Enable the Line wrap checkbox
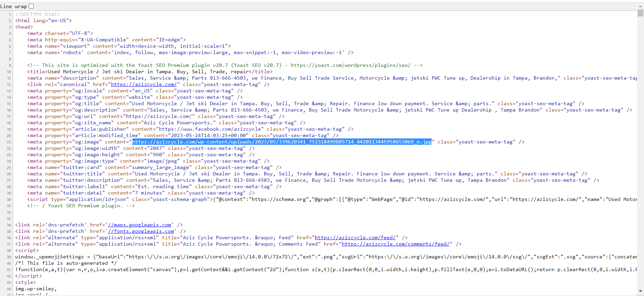The width and height of the screenshot is (644, 296). pos(31,6)
